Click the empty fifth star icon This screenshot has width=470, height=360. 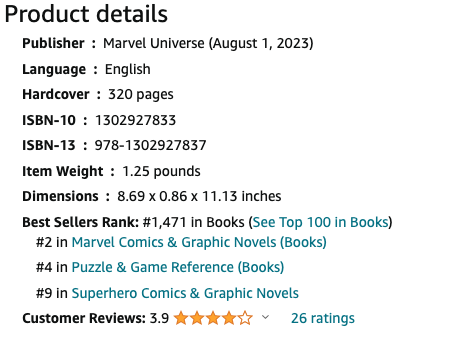pos(245,318)
